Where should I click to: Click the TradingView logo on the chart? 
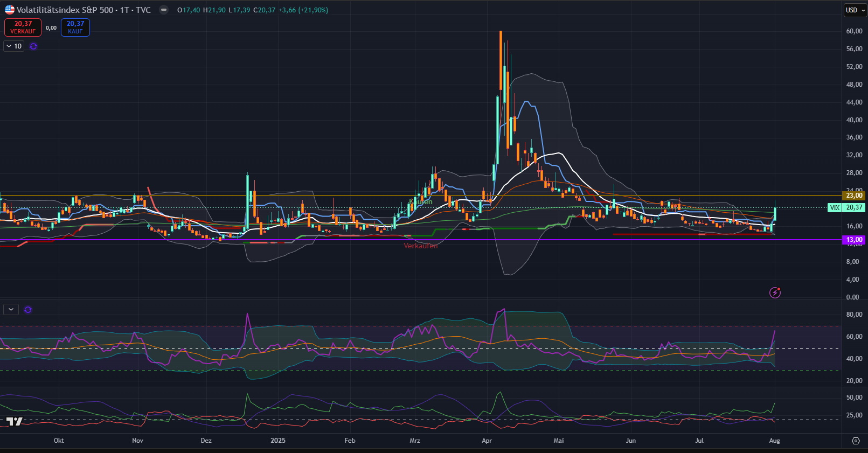(15, 421)
